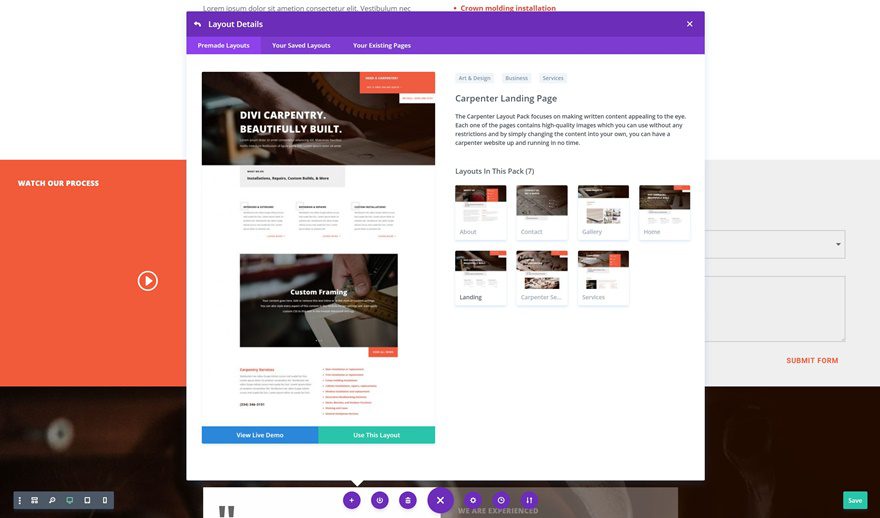Click Crown molding installation link
The width and height of the screenshot is (880, 518).
tap(508, 8)
